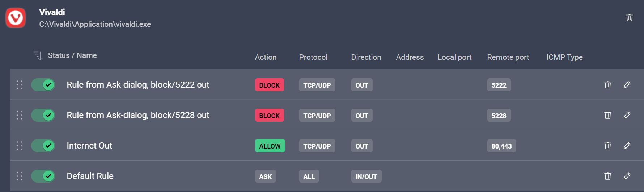Screen dimensions: 644x192
Task: Click the ALLOW badge on Internet Out
Action: pos(270,146)
